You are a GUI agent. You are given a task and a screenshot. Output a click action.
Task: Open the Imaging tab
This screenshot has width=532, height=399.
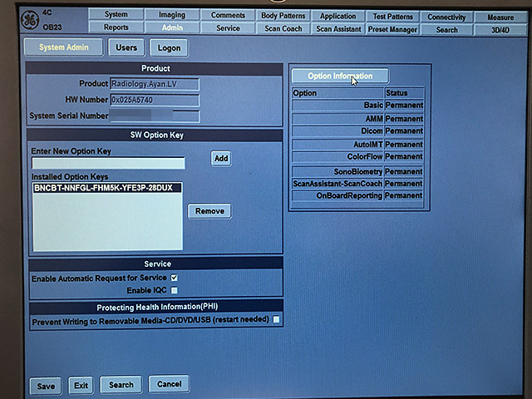172,15
